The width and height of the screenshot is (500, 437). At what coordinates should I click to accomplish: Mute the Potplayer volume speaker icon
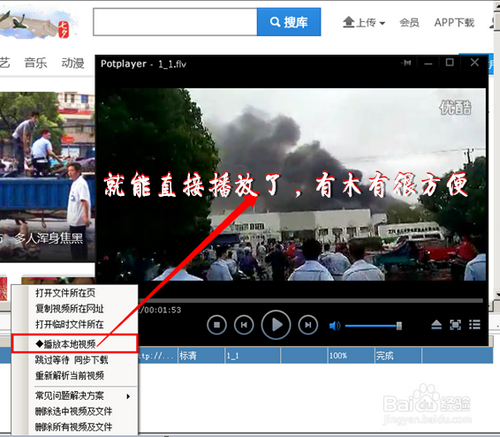click(x=335, y=325)
